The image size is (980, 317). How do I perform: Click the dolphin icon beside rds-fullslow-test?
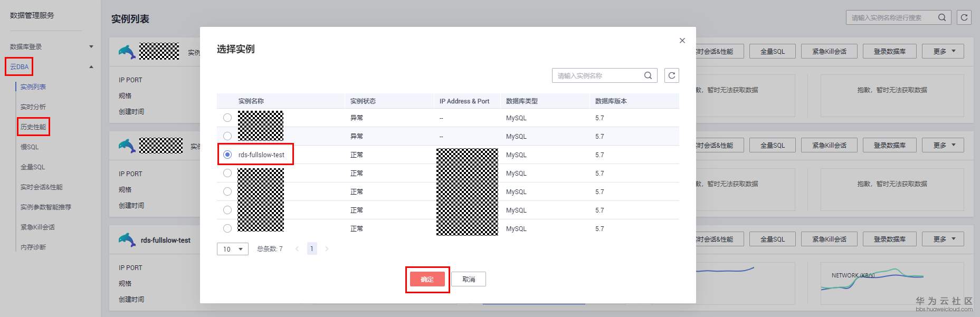[x=127, y=240]
